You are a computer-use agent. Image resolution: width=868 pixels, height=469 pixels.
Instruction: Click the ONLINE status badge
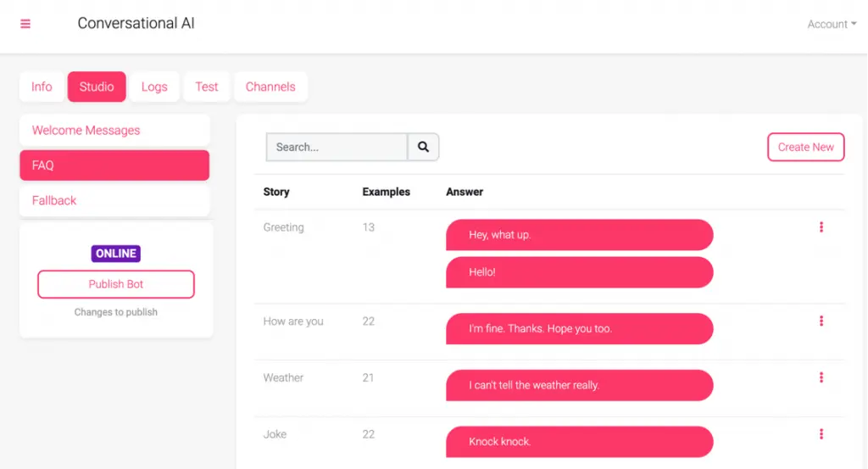116,254
